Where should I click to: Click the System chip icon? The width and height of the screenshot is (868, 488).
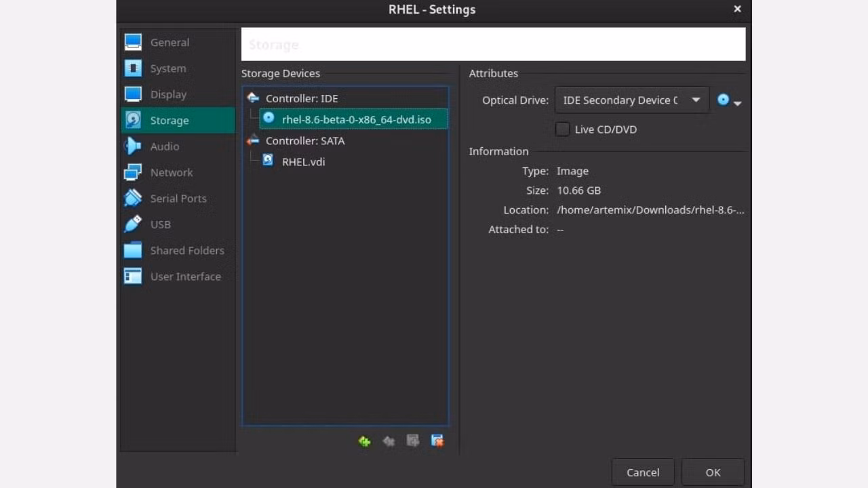coord(133,68)
